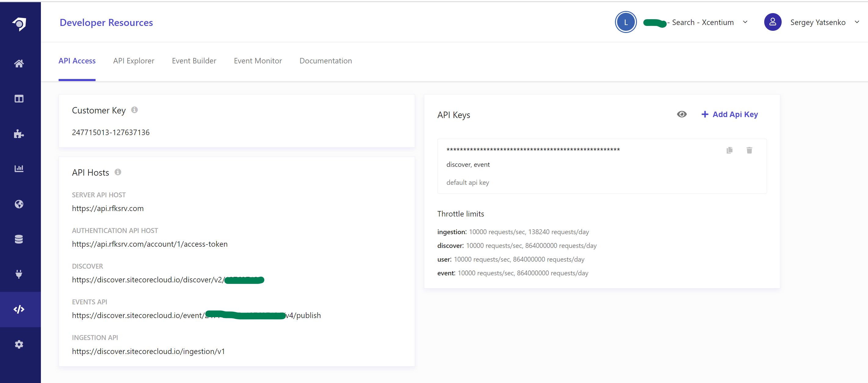
Task: Click the SERVER API HOST label
Action: [x=99, y=195]
